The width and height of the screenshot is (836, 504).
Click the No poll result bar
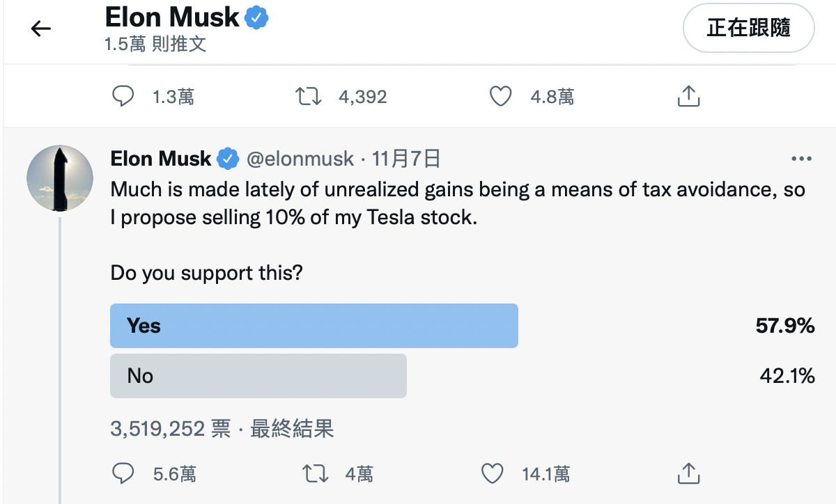click(x=258, y=376)
